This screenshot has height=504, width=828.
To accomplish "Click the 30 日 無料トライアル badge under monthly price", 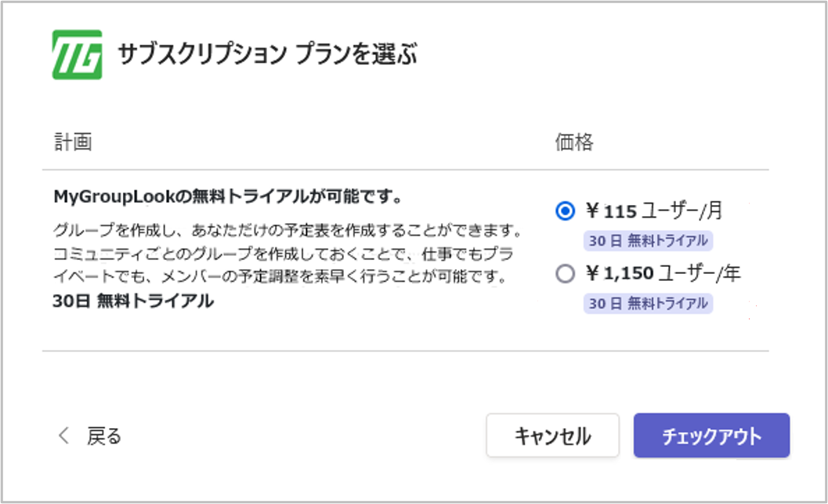I will tap(649, 241).
